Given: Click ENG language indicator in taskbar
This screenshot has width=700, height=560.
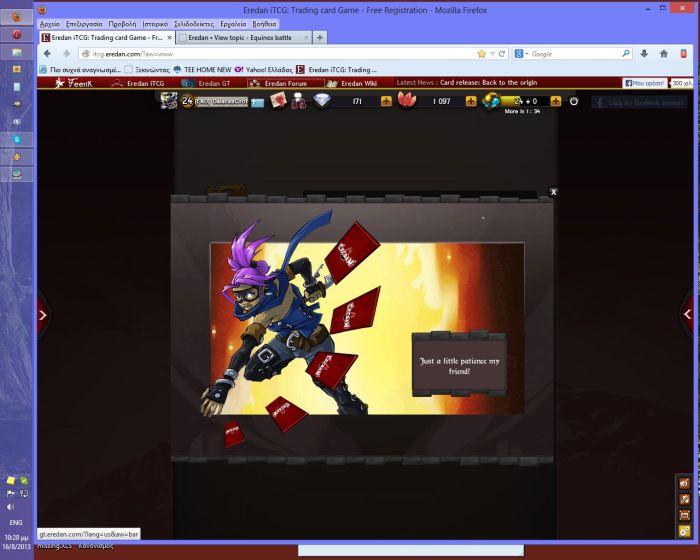Looking at the screenshot, I should (16, 522).
